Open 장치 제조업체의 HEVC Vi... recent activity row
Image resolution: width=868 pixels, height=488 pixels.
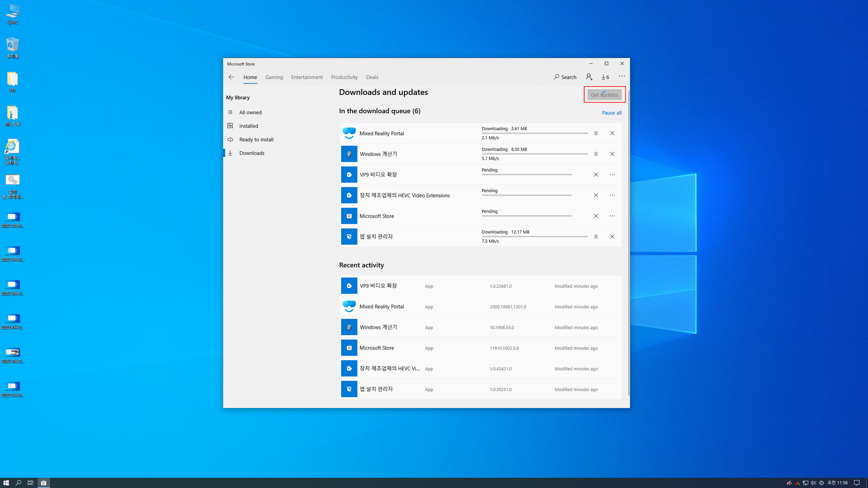(x=480, y=368)
